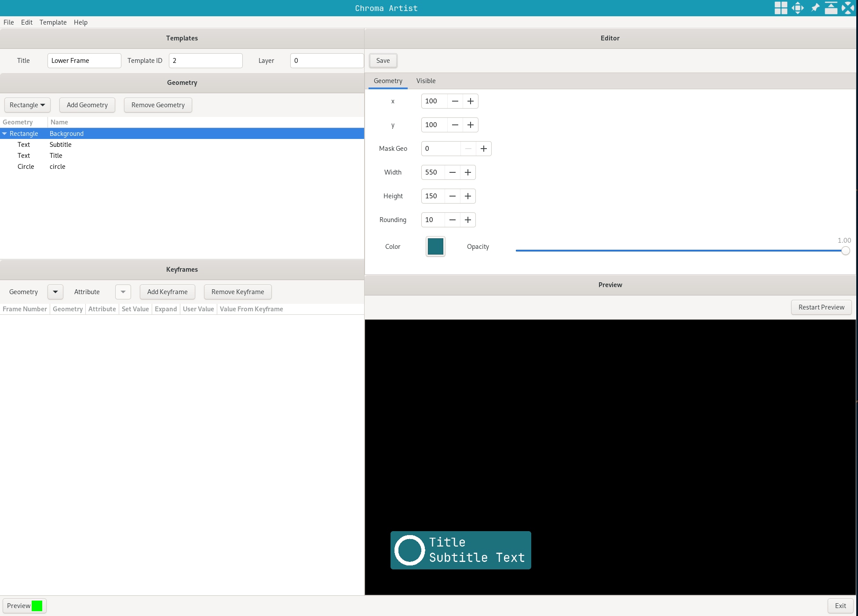Screen dimensions: 858x616
Task: Click the window tiling grid icon
Action: pos(781,8)
